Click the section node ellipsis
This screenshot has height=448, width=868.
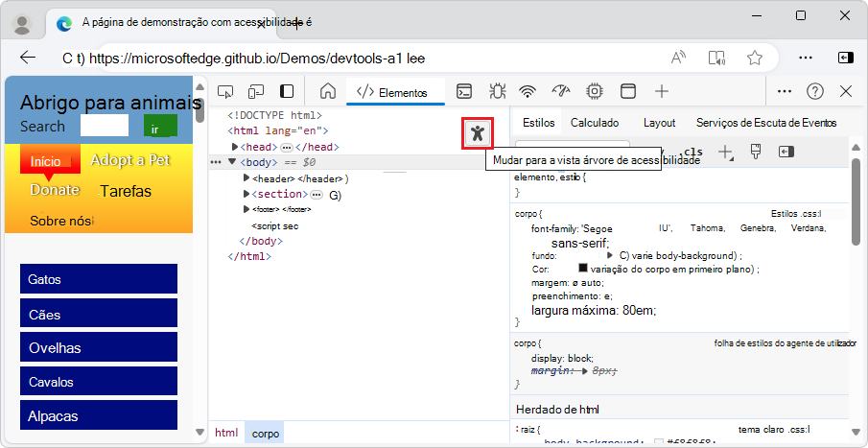[x=317, y=195]
